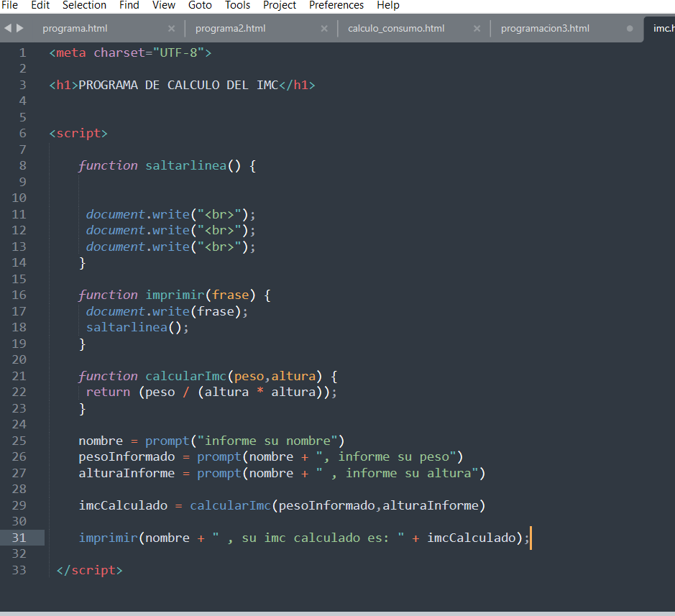675x616 pixels.
Task: Click "informe su nombre" string
Action: pyautogui.click(x=267, y=441)
